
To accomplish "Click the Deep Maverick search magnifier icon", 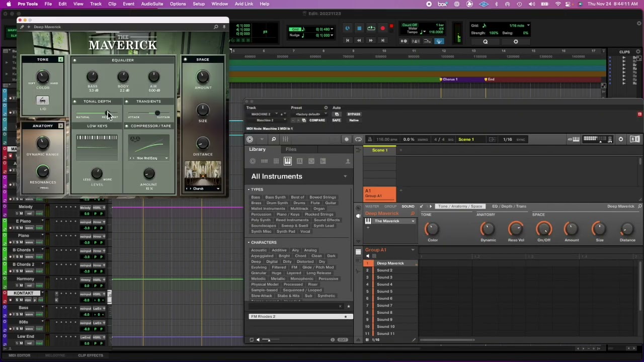I will 216,27.
